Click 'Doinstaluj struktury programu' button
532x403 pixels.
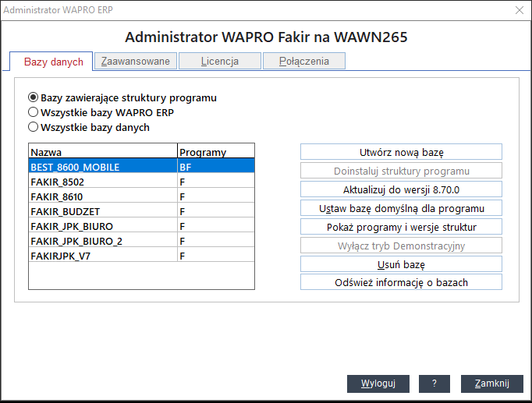coord(401,171)
